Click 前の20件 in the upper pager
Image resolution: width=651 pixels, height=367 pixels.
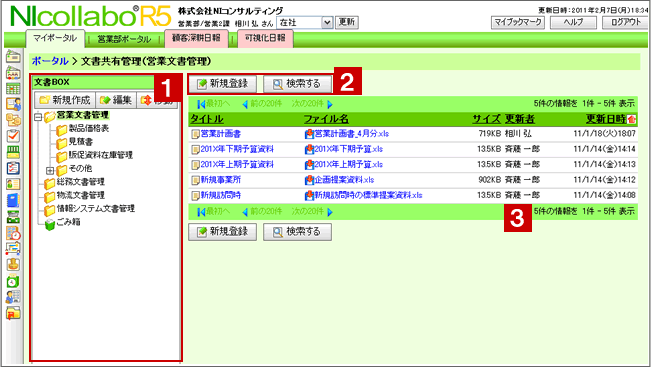pyautogui.click(x=262, y=104)
